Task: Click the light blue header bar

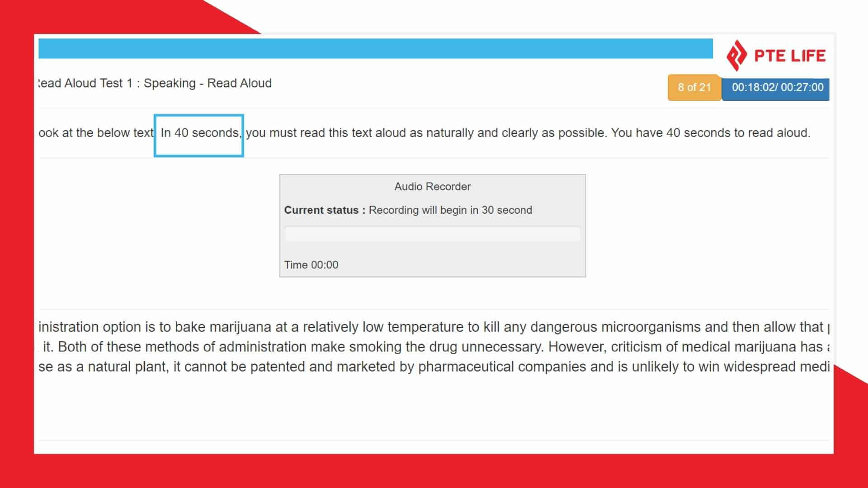Action: point(375,48)
